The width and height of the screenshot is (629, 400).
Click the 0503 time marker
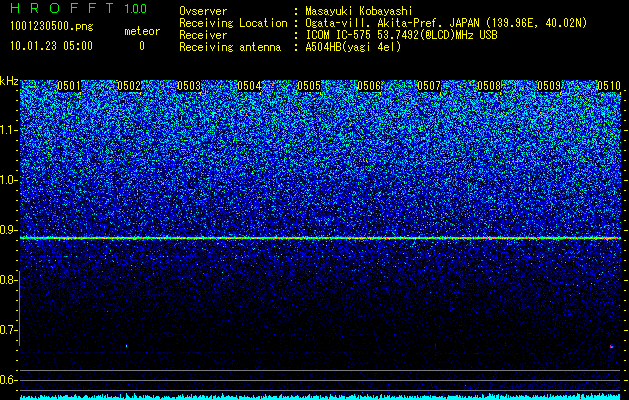pyautogui.click(x=189, y=86)
